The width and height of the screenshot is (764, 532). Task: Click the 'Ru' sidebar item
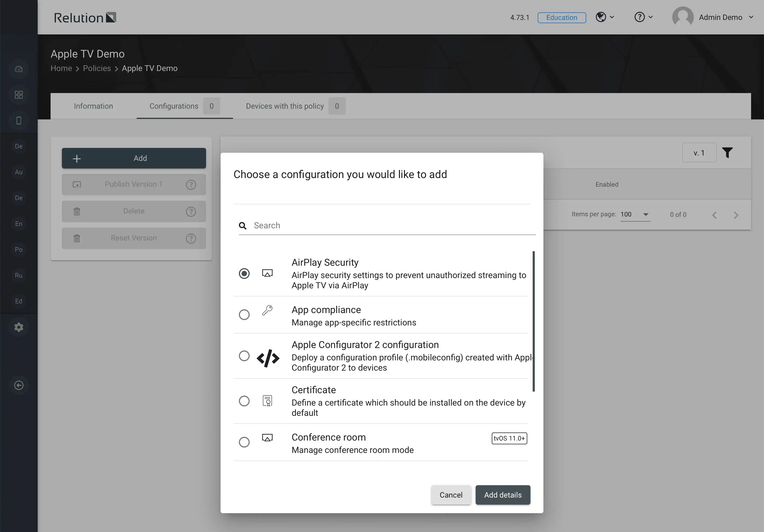pos(19,275)
